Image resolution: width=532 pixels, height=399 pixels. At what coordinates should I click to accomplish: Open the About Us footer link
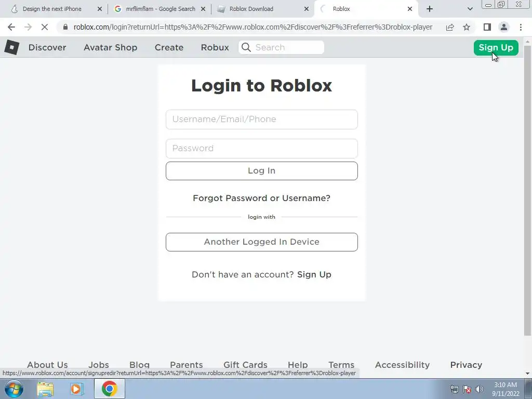click(x=47, y=365)
